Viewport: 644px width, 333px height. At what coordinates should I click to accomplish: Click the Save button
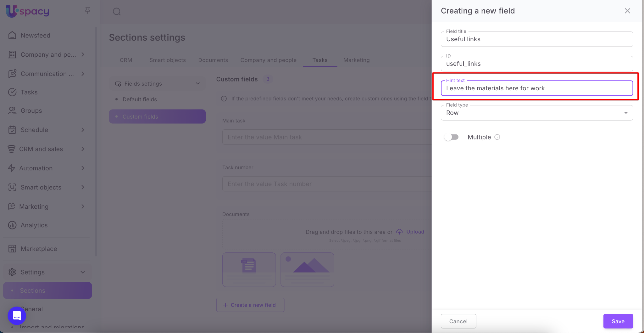(x=618, y=321)
